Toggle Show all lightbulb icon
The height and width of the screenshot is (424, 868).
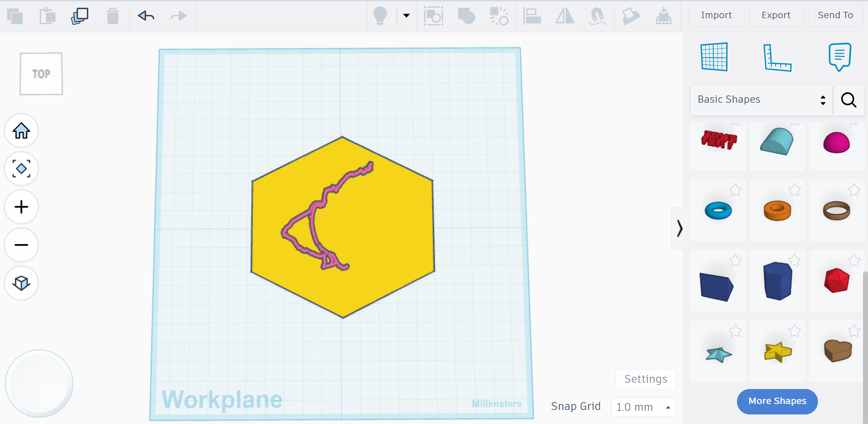[380, 16]
